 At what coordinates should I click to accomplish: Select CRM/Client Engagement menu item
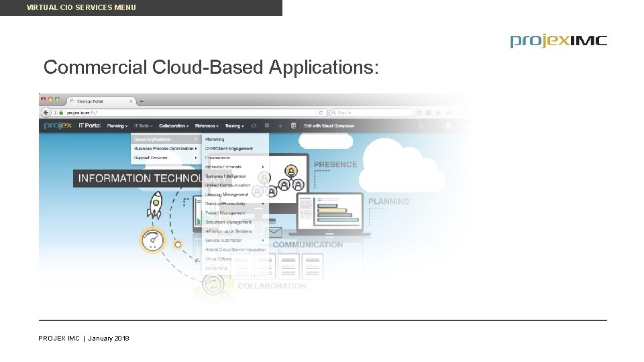[229, 149]
